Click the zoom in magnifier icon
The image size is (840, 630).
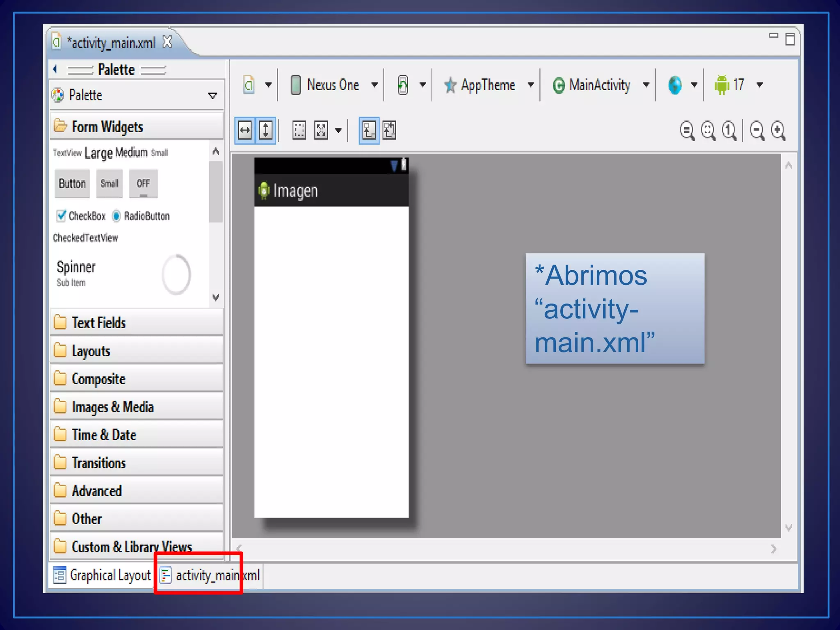tap(778, 131)
